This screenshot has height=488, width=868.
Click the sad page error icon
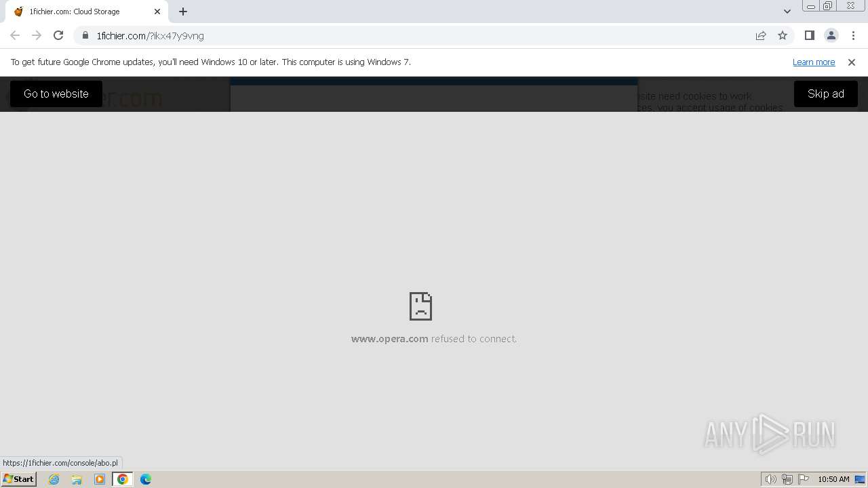click(420, 306)
